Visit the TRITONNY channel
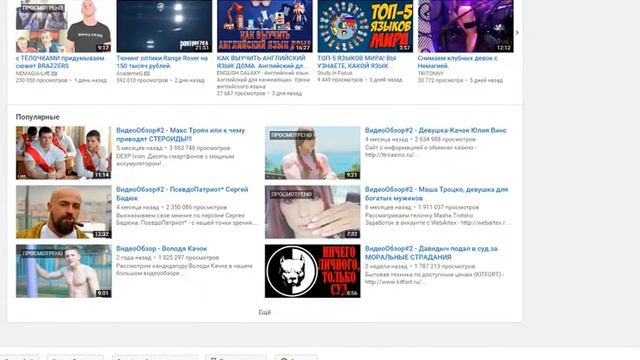 [x=431, y=73]
